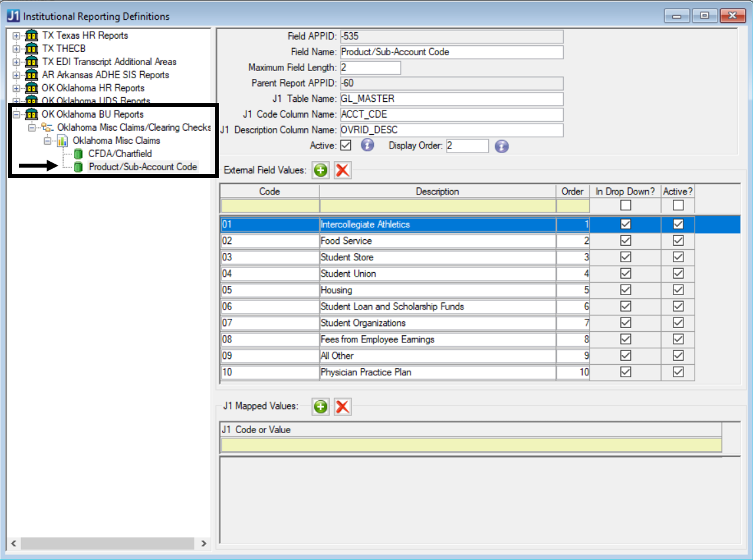Screen dimensions: 753x560
Task: Select Product/Sub-Account Code in the tree
Action: 143,167
